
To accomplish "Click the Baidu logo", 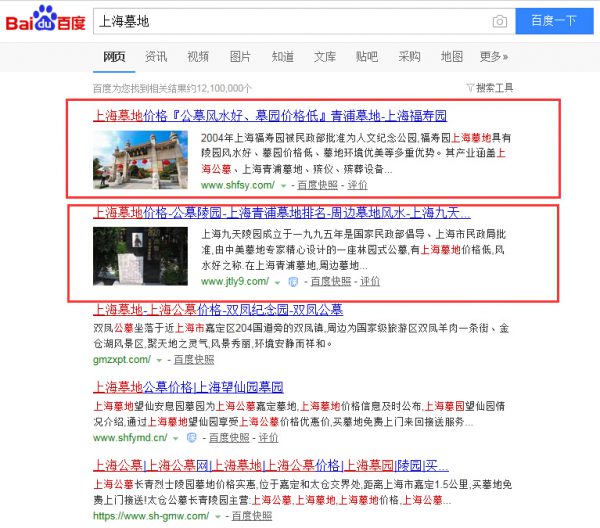I will (x=45, y=19).
